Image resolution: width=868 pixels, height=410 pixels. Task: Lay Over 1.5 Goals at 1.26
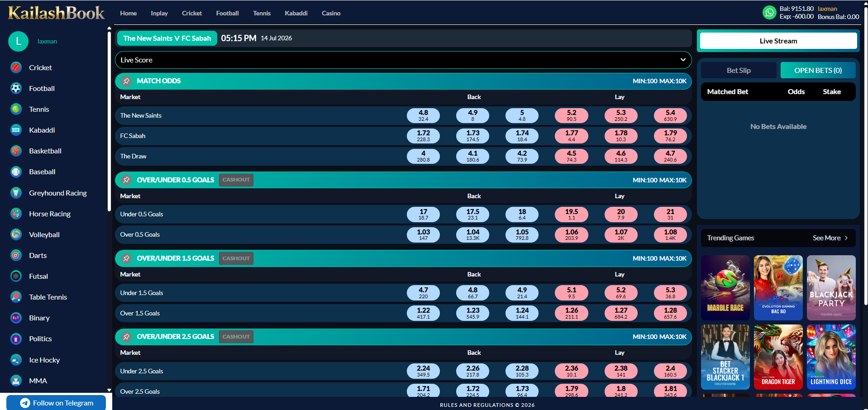(x=572, y=313)
